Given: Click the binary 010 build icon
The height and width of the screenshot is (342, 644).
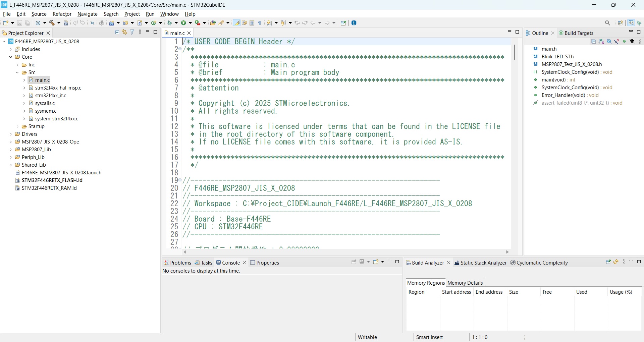Looking at the screenshot, I should click(x=66, y=23).
